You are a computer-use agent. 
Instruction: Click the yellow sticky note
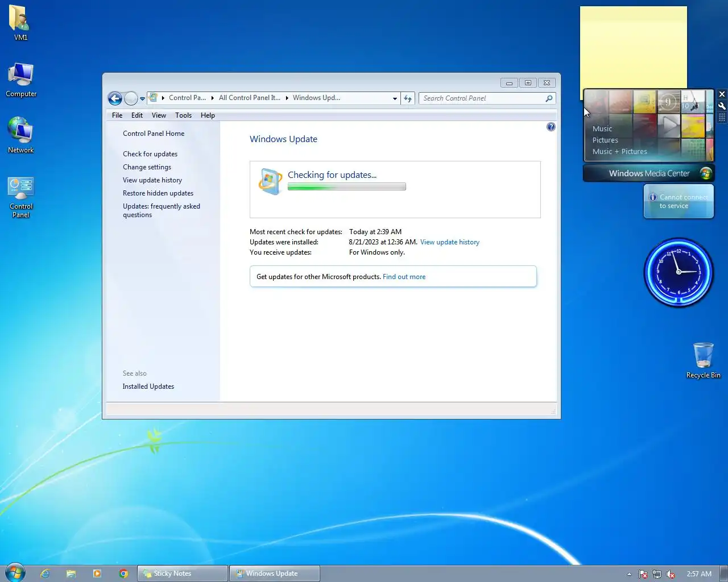pos(634,47)
